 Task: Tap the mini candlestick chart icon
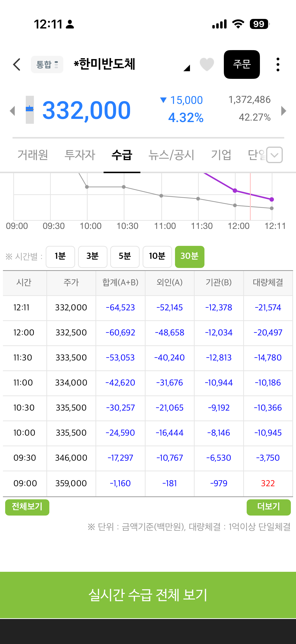[x=30, y=110]
